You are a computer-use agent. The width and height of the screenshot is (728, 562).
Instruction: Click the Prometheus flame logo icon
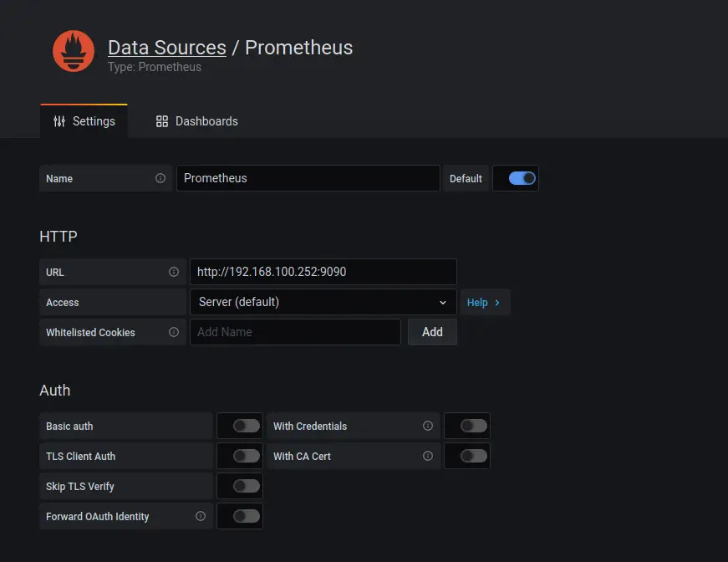click(x=74, y=51)
